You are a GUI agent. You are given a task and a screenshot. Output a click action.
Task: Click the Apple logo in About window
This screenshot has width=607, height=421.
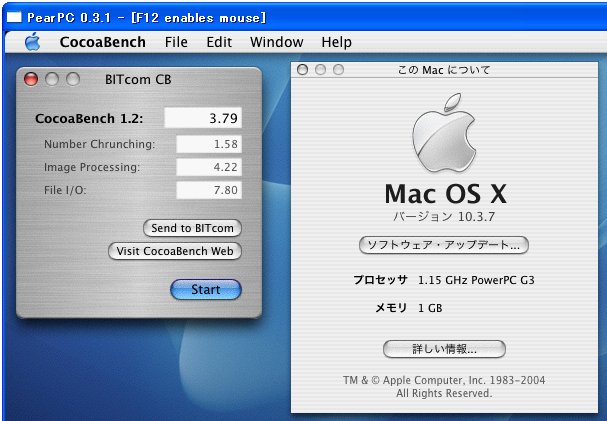tap(444, 133)
